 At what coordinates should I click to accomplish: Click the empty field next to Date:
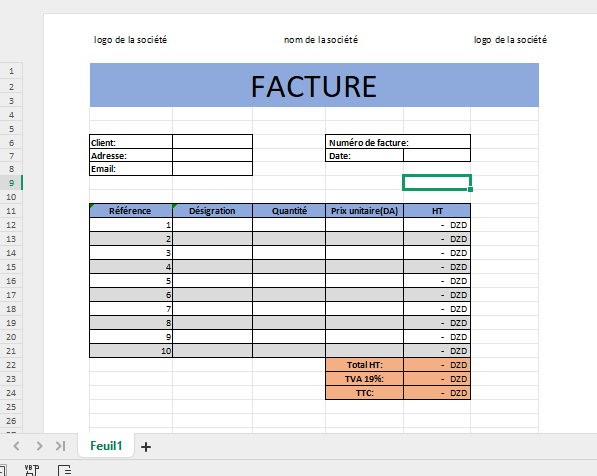click(x=437, y=155)
